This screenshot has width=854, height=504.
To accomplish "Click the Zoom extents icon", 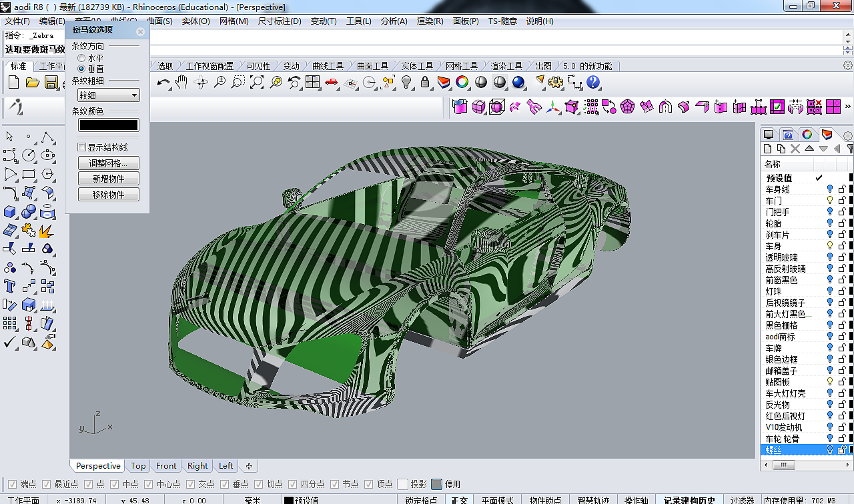I will coord(257,82).
